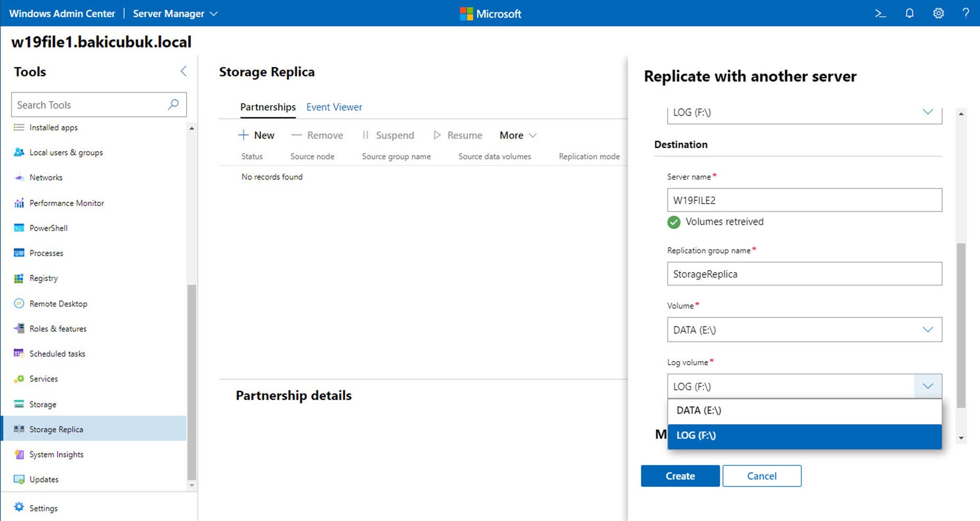The width and height of the screenshot is (980, 521).
Task: Click the tools list vertical scrollbar
Action: click(x=192, y=382)
